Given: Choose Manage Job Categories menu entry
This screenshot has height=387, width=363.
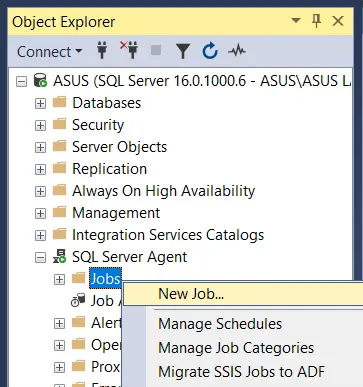Looking at the screenshot, I should pos(236,348).
